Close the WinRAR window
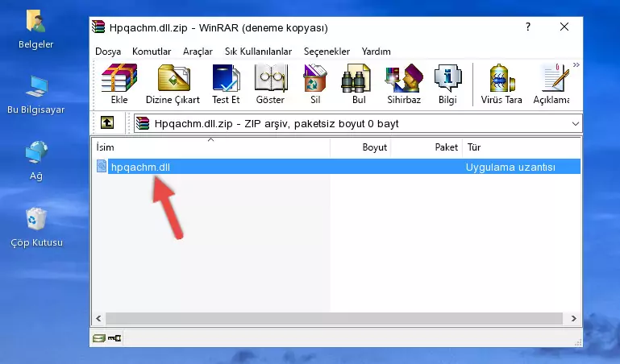The image size is (620, 364). [x=564, y=27]
